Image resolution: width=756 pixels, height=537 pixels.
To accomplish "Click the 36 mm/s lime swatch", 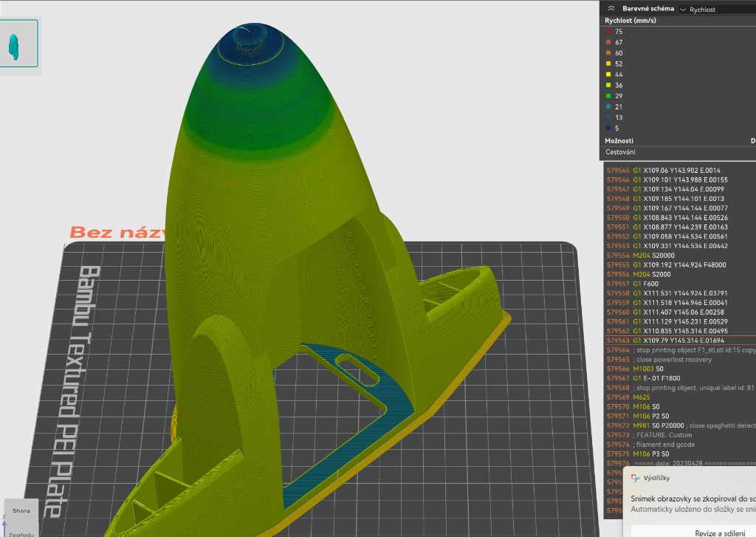I will point(608,85).
